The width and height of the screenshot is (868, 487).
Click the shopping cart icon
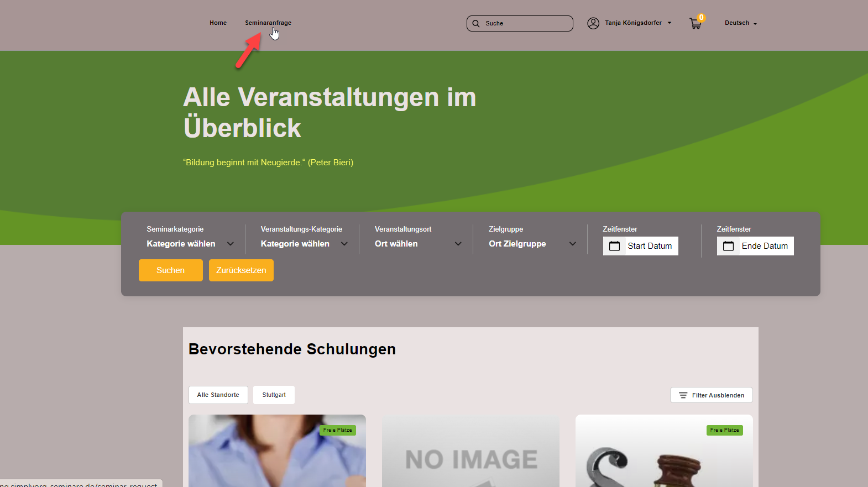[695, 24]
